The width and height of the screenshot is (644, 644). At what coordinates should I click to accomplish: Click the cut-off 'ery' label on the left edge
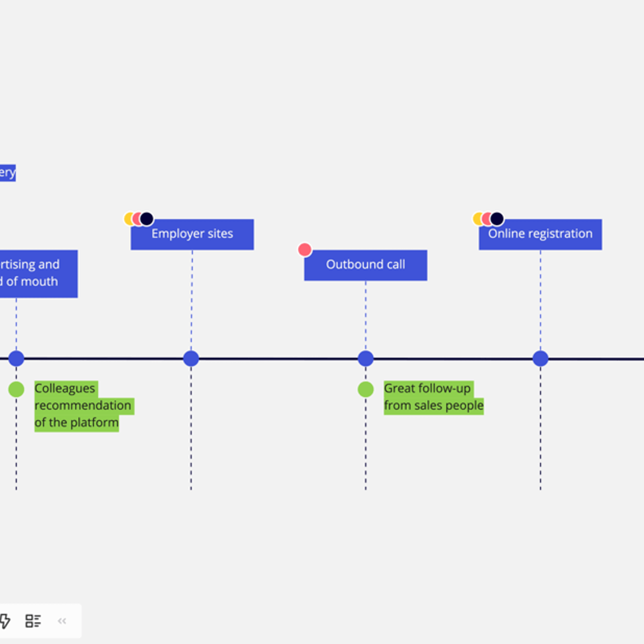pos(8,173)
